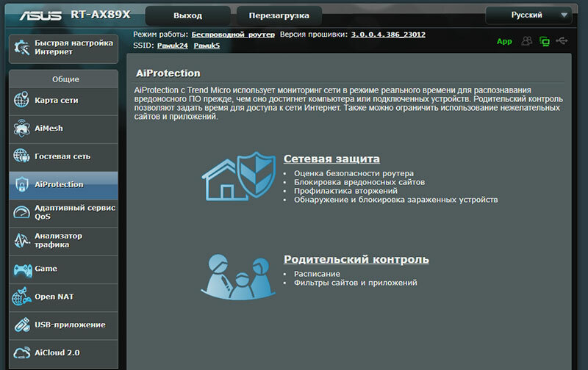Image resolution: width=588 pixels, height=370 pixels.
Task: Open quick Internet setup wizard icon
Action: [21, 48]
